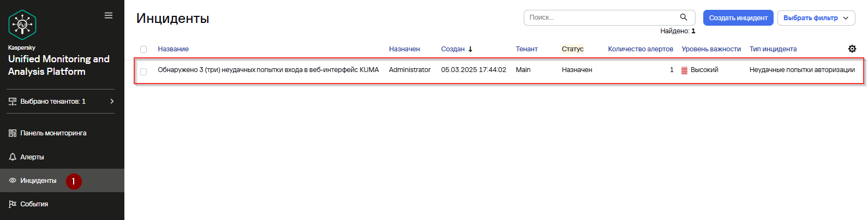This screenshot has width=868, height=220.
Task: Sort table by Уровень важности header
Action: pos(711,49)
